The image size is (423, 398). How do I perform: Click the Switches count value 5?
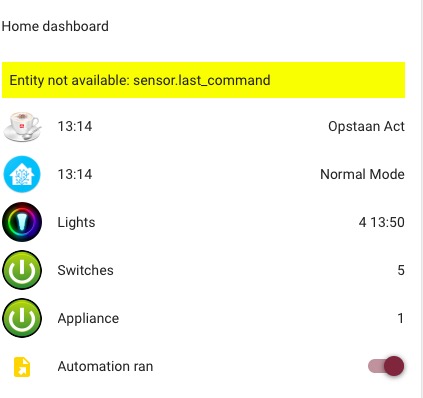pos(401,270)
